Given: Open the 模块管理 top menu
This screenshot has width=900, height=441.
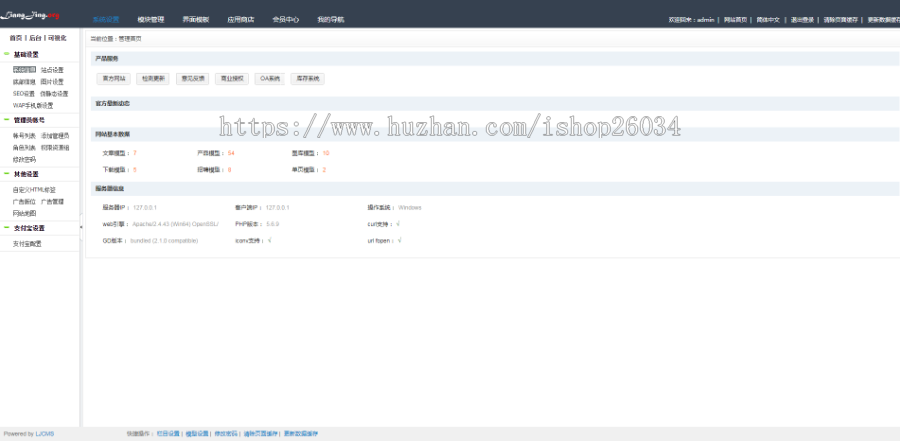Looking at the screenshot, I should (x=150, y=19).
